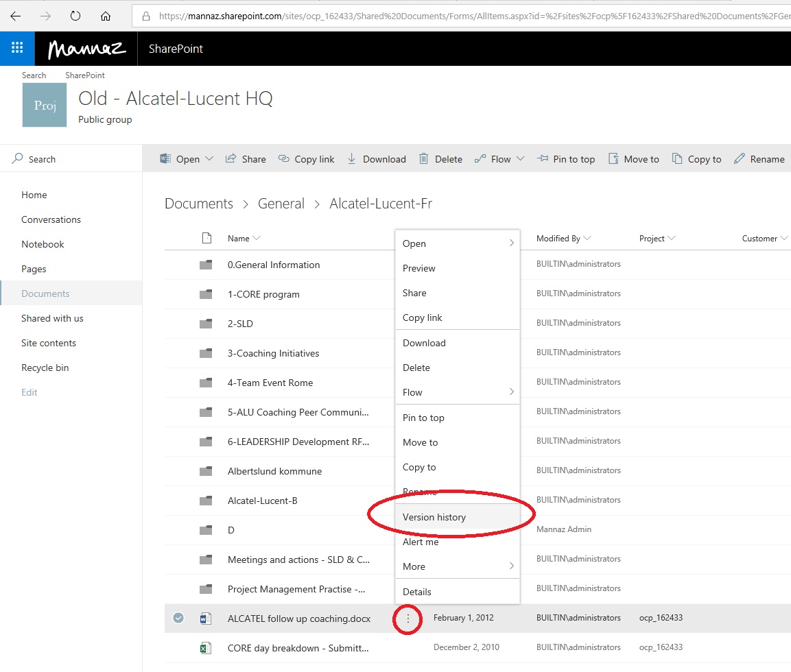Click folder icon of 2-SLD
The image size is (791, 672).
pyautogui.click(x=206, y=324)
